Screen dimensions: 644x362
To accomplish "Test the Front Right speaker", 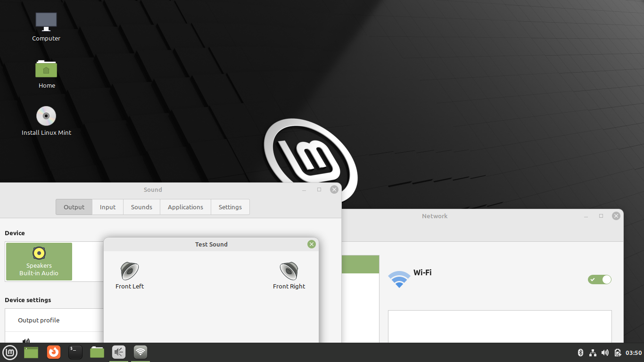I will pos(289,271).
